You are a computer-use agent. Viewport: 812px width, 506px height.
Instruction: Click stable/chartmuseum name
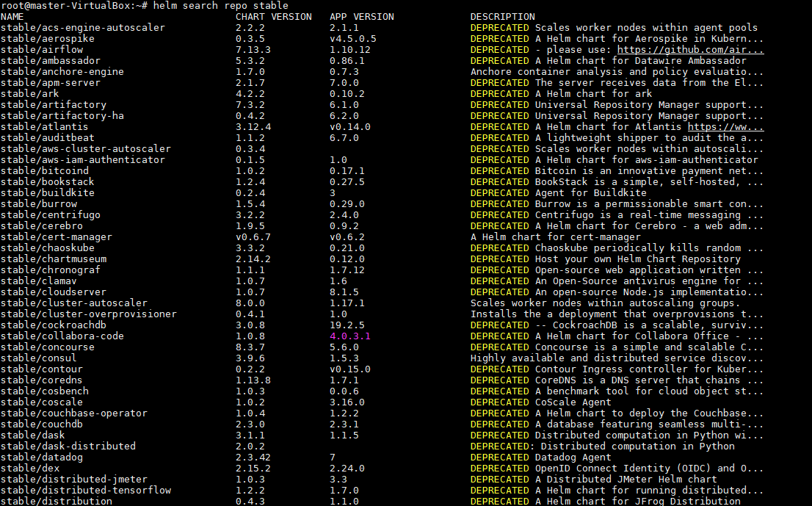pos(54,259)
